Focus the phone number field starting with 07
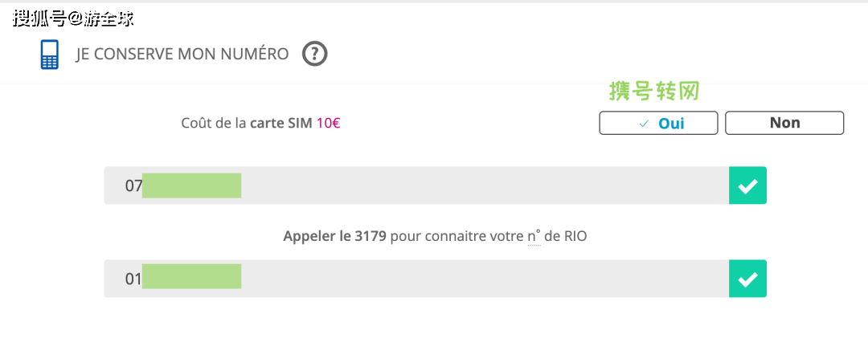The width and height of the screenshot is (868, 342). pos(482,185)
